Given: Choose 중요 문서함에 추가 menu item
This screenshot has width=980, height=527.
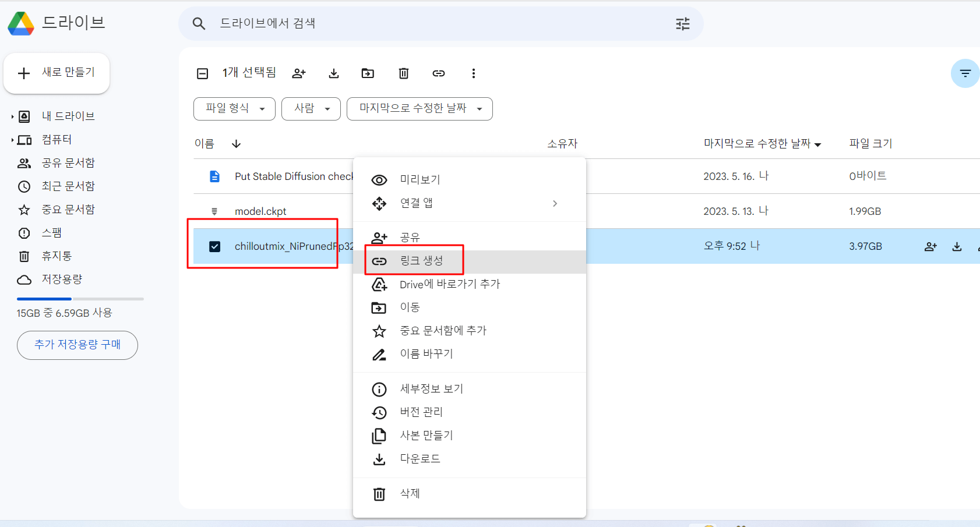Looking at the screenshot, I should pos(470,331).
